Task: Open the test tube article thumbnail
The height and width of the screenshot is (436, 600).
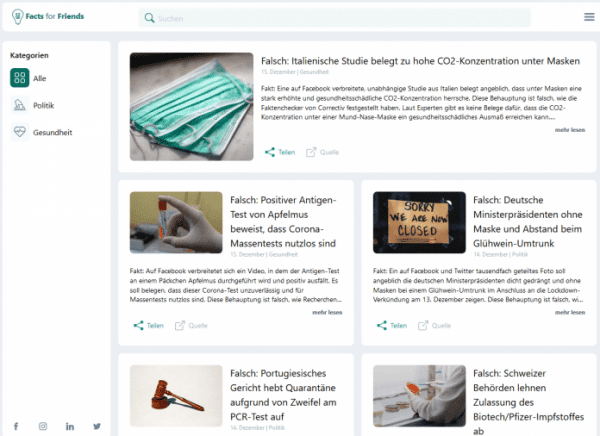Action: pyautogui.click(x=176, y=222)
